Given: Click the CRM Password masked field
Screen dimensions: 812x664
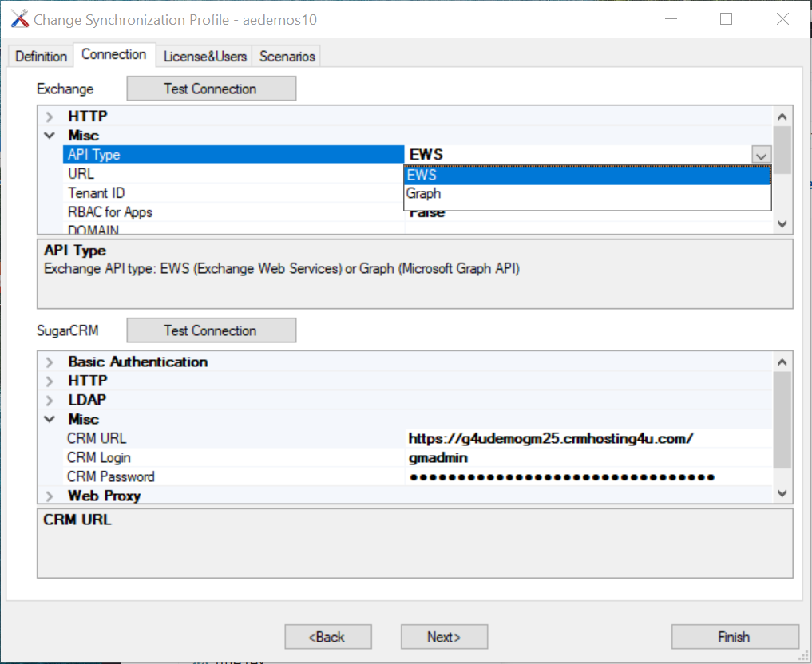Looking at the screenshot, I should pyautogui.click(x=588, y=476).
